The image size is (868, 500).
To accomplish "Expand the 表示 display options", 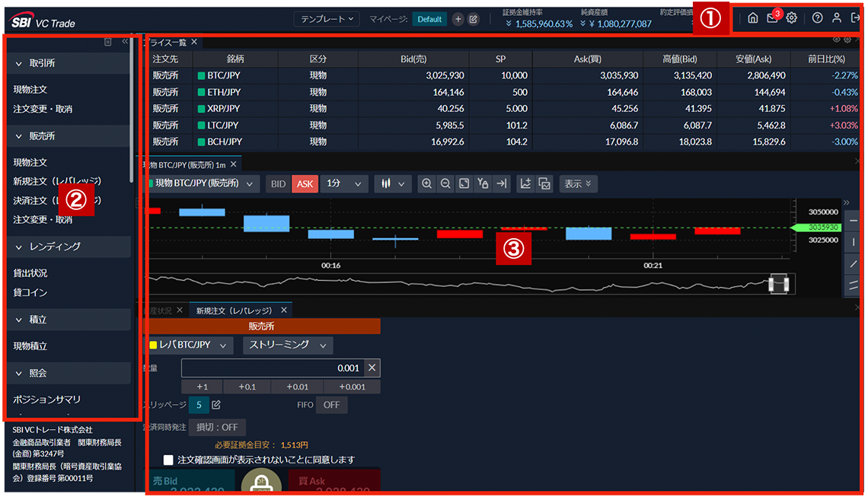I will pyautogui.click(x=578, y=183).
